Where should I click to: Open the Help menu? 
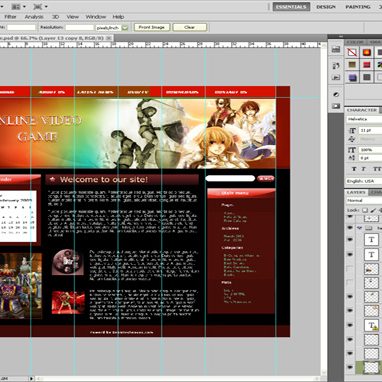pyautogui.click(x=118, y=17)
